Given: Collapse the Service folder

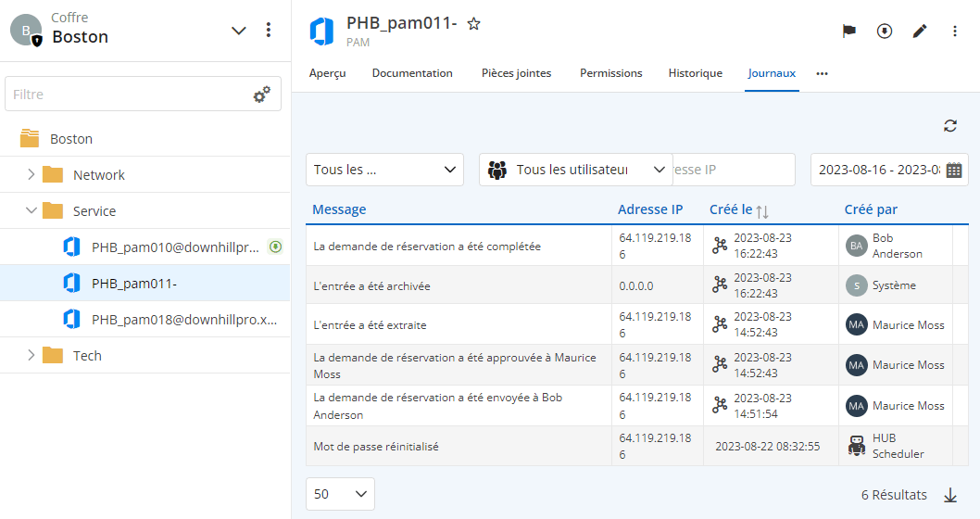Looking at the screenshot, I should point(31,210).
